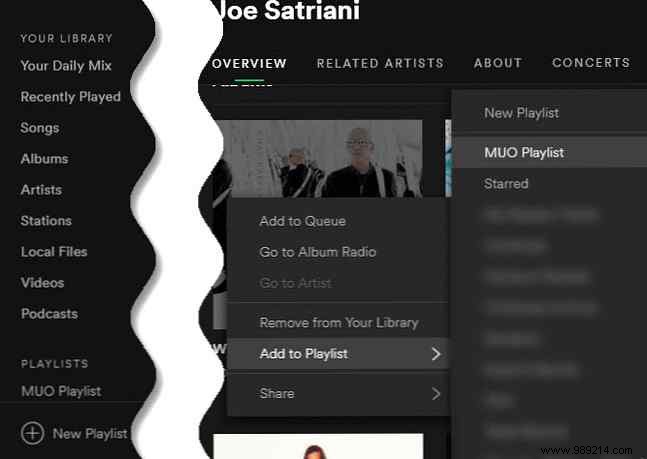Go to Songs in Your Library

(40, 128)
